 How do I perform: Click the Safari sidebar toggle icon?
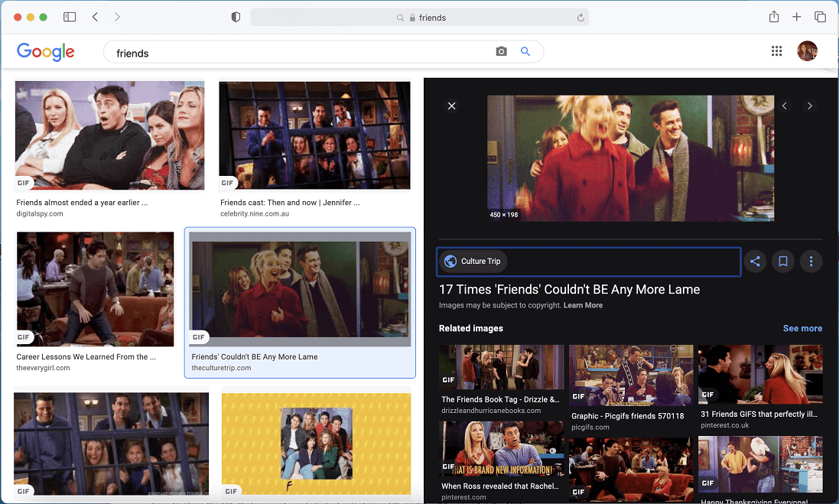(70, 17)
